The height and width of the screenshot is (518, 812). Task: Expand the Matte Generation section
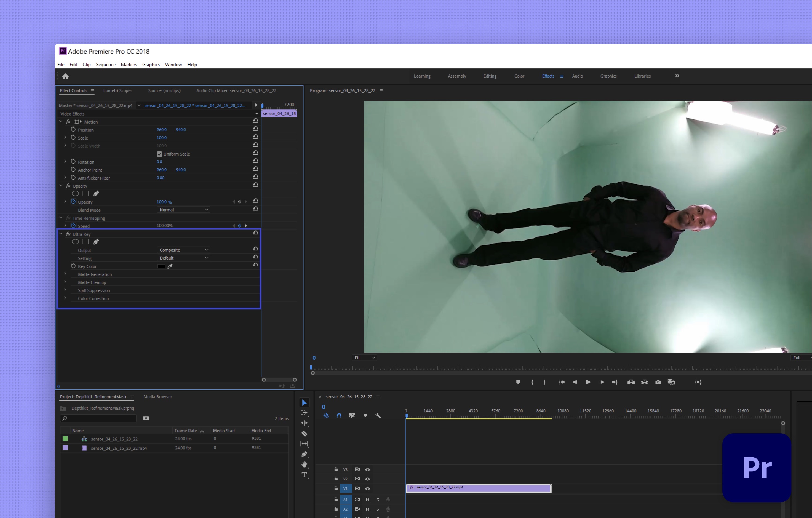65,274
